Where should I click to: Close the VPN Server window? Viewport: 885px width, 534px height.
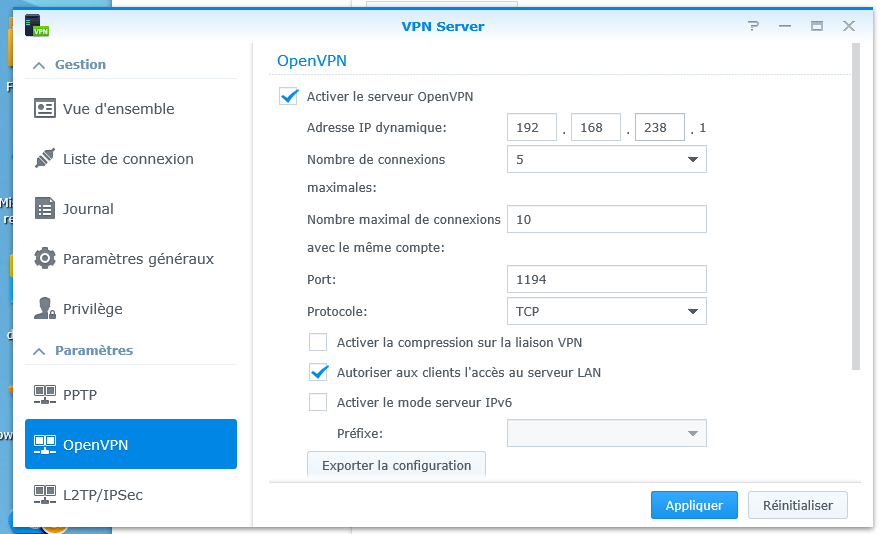[849, 26]
